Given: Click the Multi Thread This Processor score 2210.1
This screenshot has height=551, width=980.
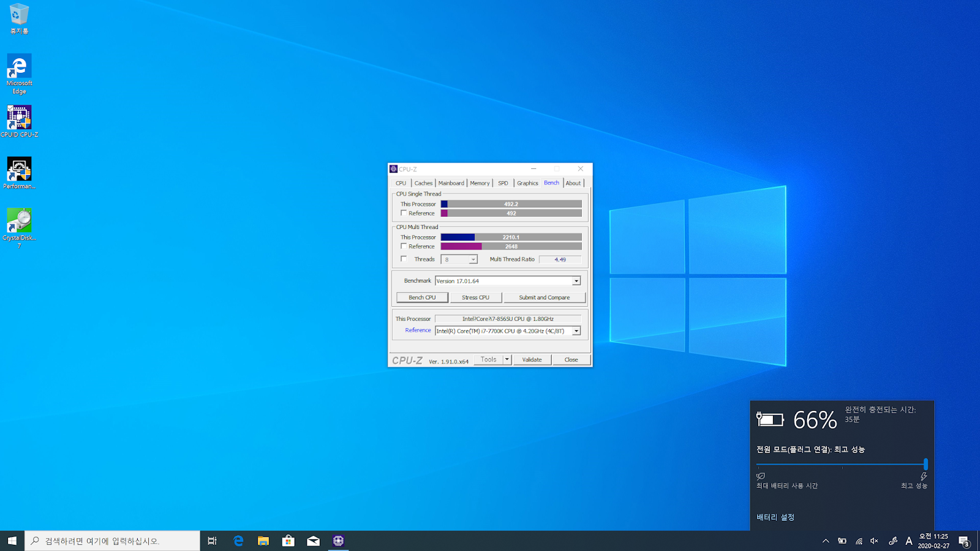Looking at the screenshot, I should point(511,237).
